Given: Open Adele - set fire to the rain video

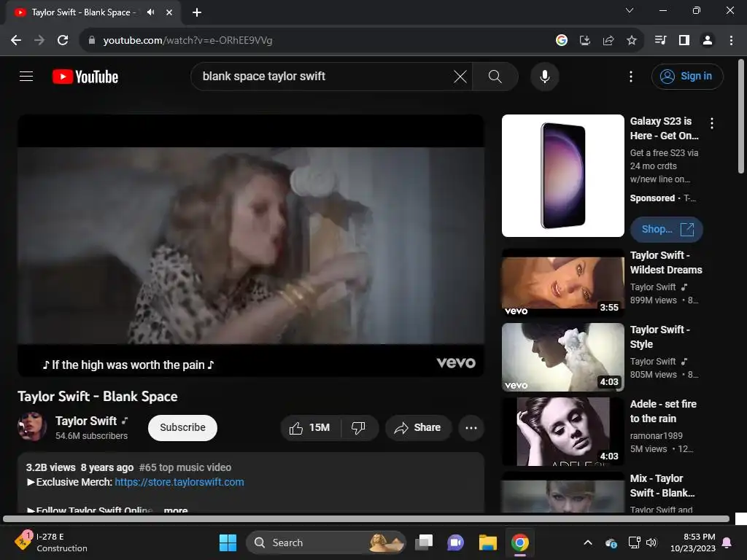Looking at the screenshot, I should [x=562, y=432].
